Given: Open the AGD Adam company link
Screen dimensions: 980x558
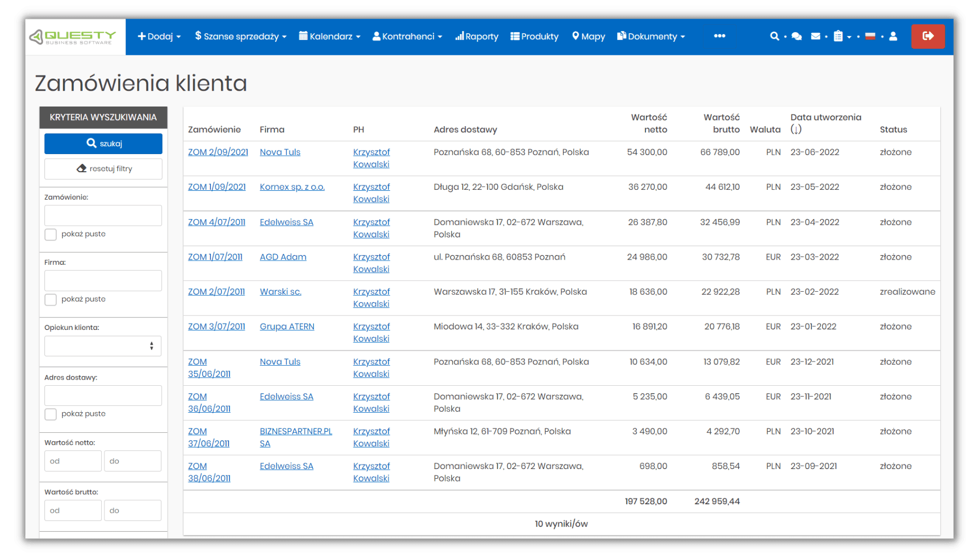Looking at the screenshot, I should pos(283,257).
